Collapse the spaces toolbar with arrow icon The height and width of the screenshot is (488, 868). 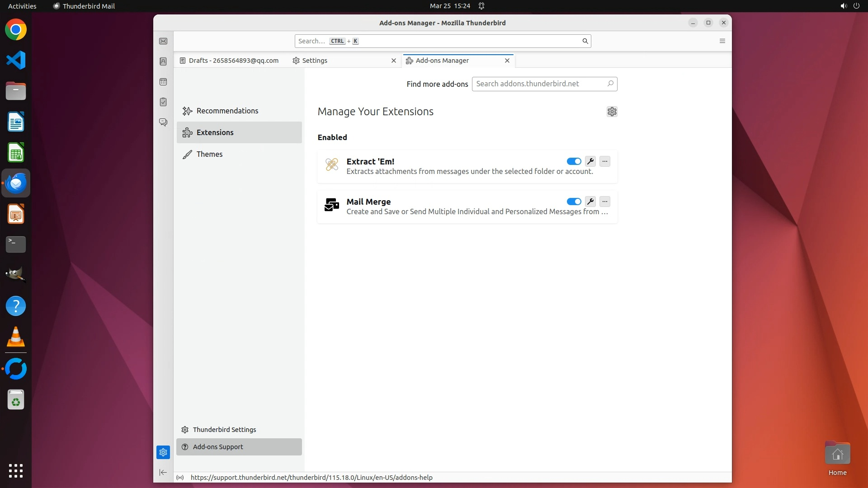pos(163,473)
